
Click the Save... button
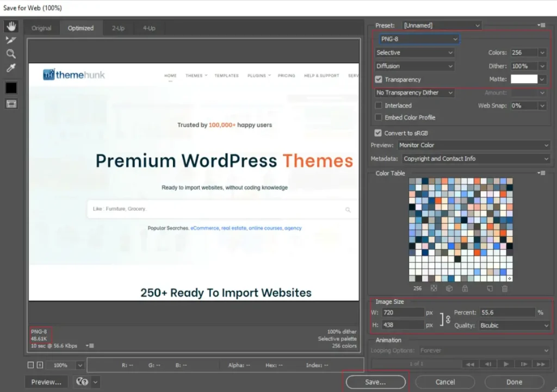click(375, 382)
